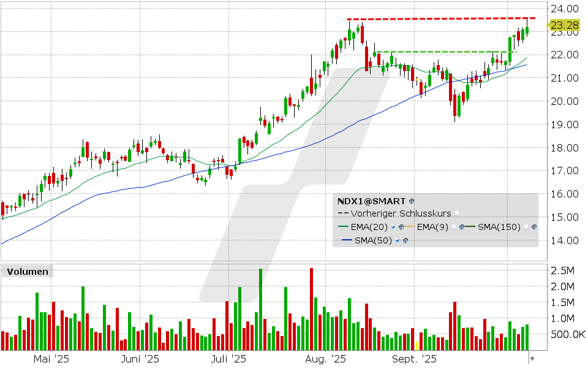Click the Volumen panel label

point(27,271)
